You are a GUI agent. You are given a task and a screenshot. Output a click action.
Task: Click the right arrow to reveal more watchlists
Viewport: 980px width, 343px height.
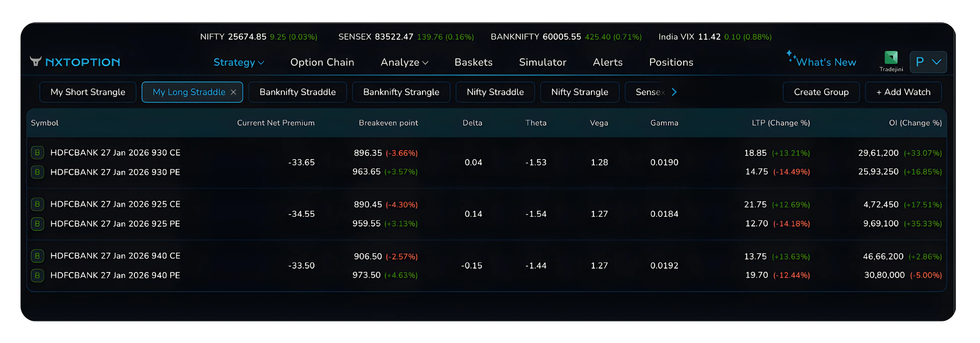pos(674,92)
